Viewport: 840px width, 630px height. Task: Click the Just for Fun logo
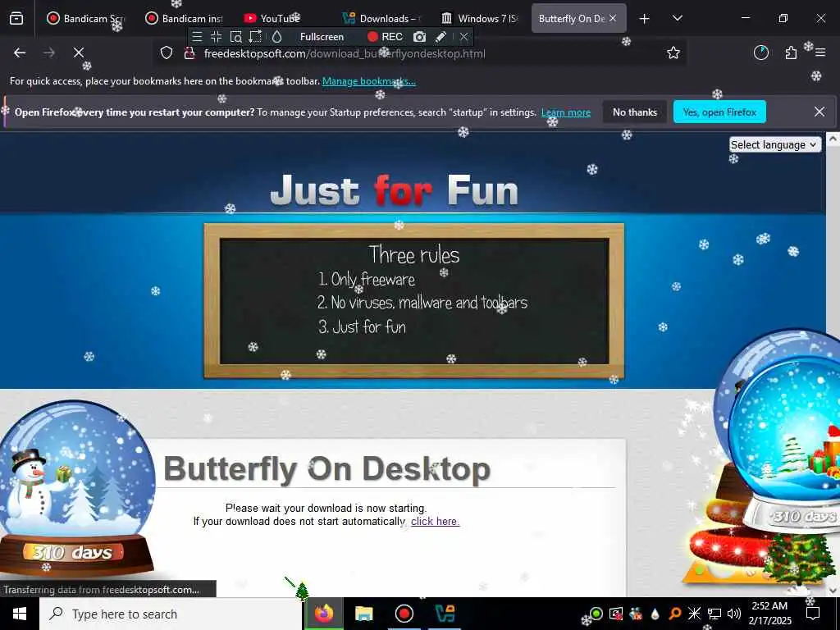(x=395, y=190)
